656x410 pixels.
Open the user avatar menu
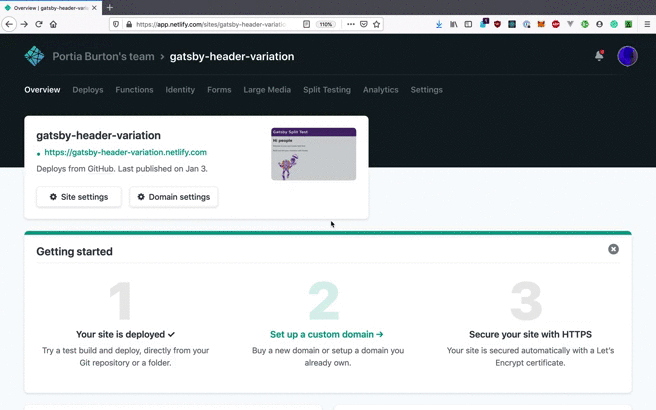click(x=627, y=56)
